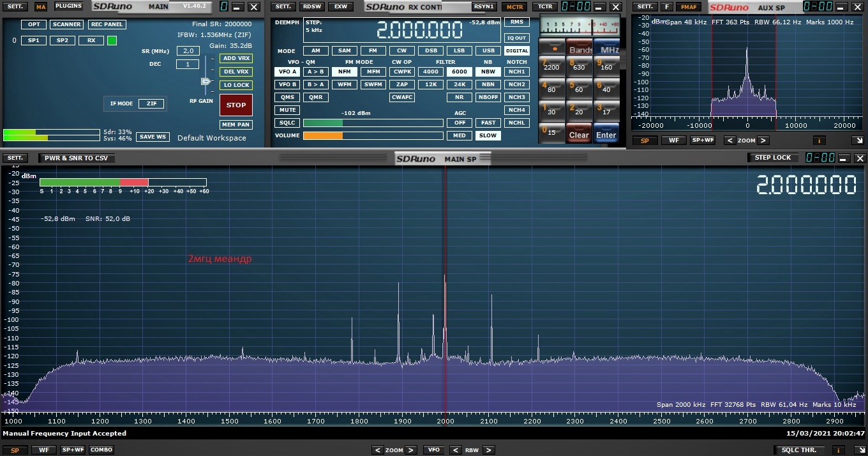Select AM demodulation mode
Viewport: 868px width, 456px height.
click(x=316, y=51)
